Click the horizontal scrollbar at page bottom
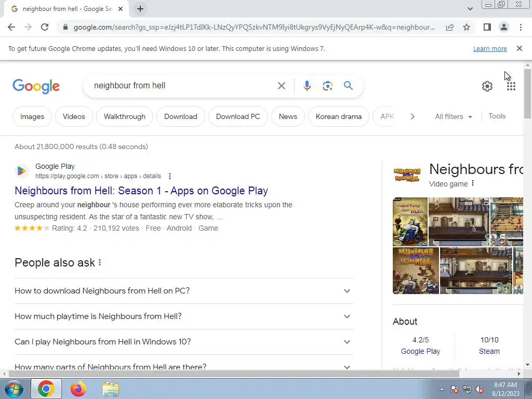 [x=234, y=374]
